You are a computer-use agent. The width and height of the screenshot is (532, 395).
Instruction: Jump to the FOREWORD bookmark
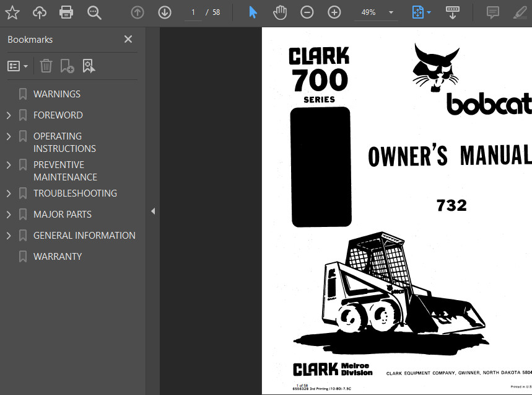[x=58, y=115]
